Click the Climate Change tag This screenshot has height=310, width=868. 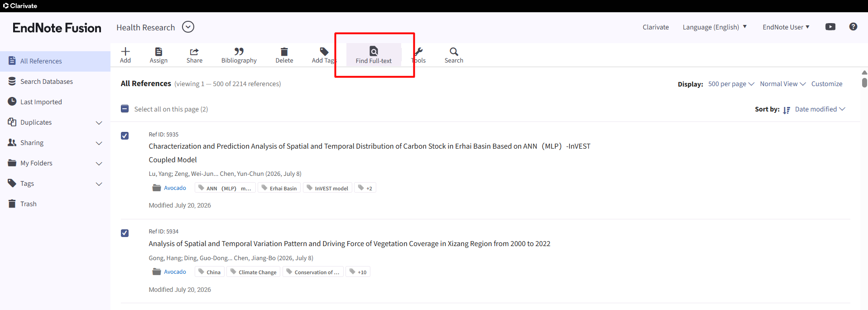253,272
